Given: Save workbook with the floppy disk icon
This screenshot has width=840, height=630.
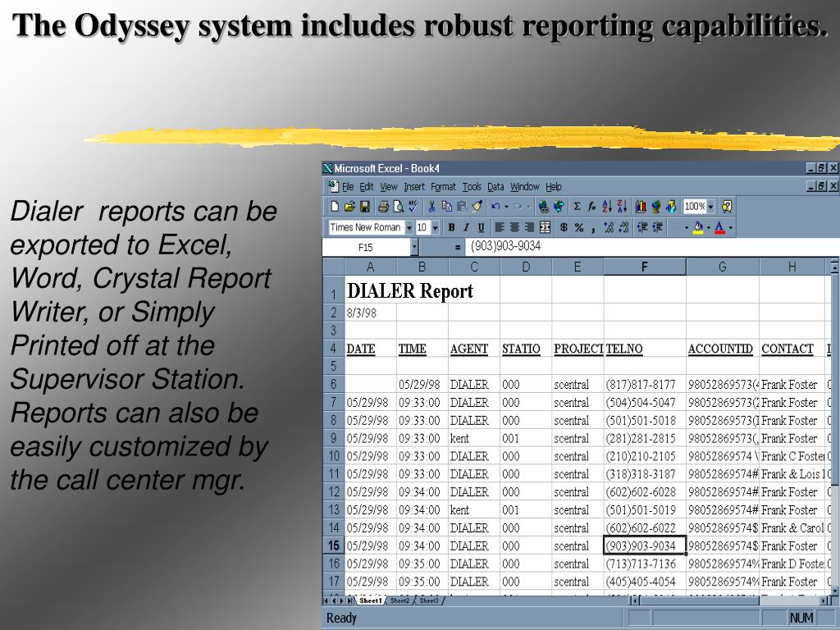Looking at the screenshot, I should point(365,206).
